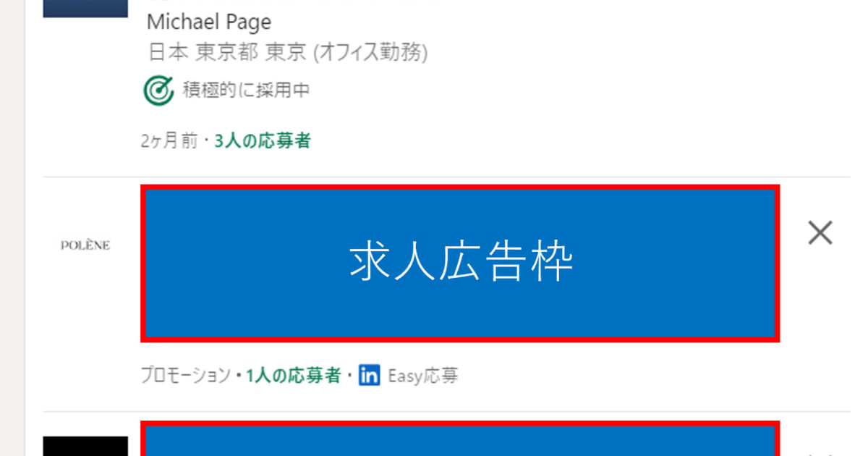868x456 pixels.
Task: Open the 求人広告枠 blue job ad banner
Action: click(460, 263)
